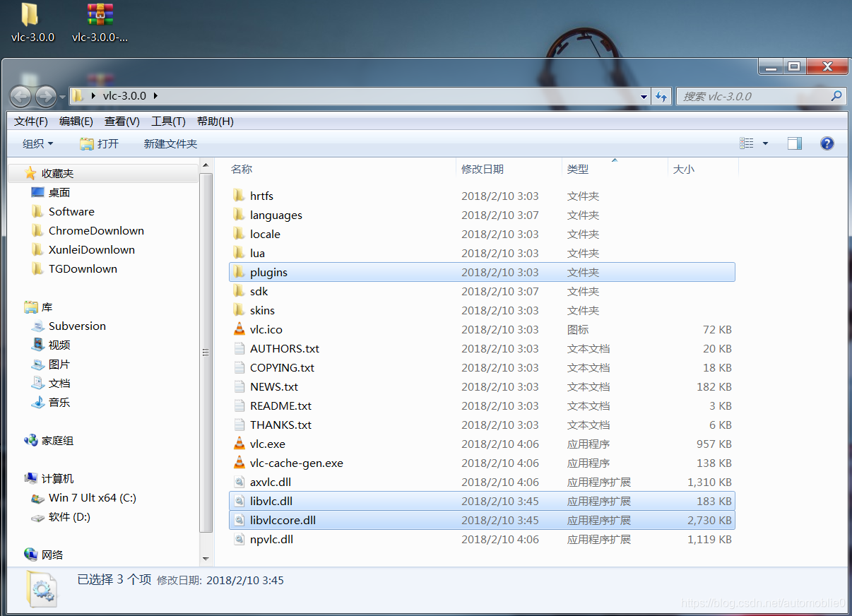
Task: Click the change view icon
Action: (x=747, y=143)
